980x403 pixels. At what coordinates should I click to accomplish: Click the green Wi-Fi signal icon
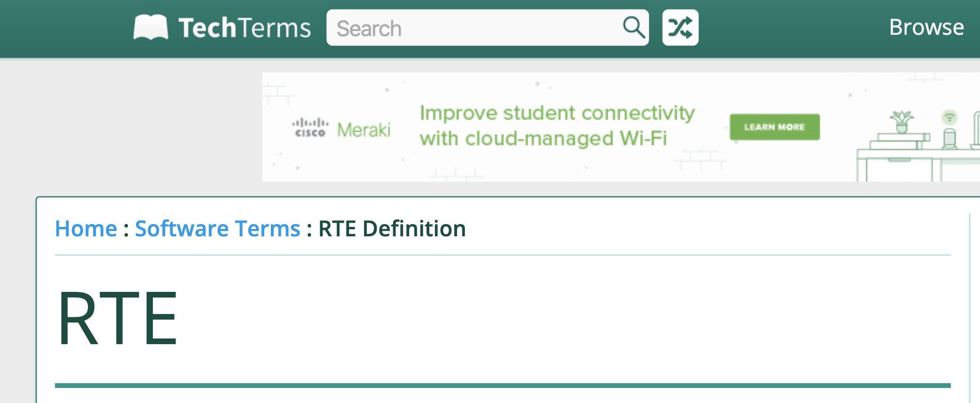[949, 117]
